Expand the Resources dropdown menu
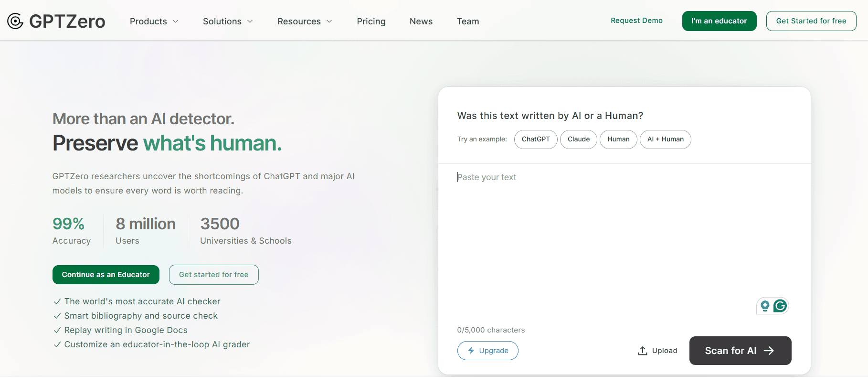 pyautogui.click(x=305, y=21)
